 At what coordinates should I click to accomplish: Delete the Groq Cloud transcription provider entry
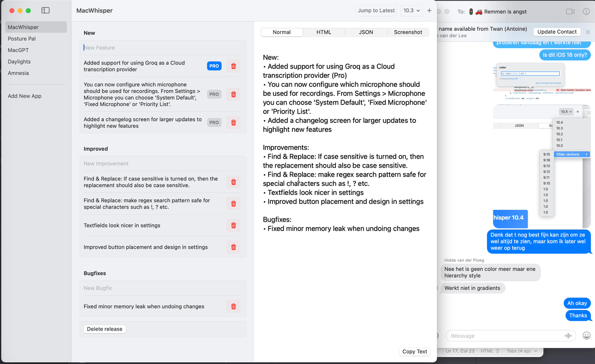[234, 66]
